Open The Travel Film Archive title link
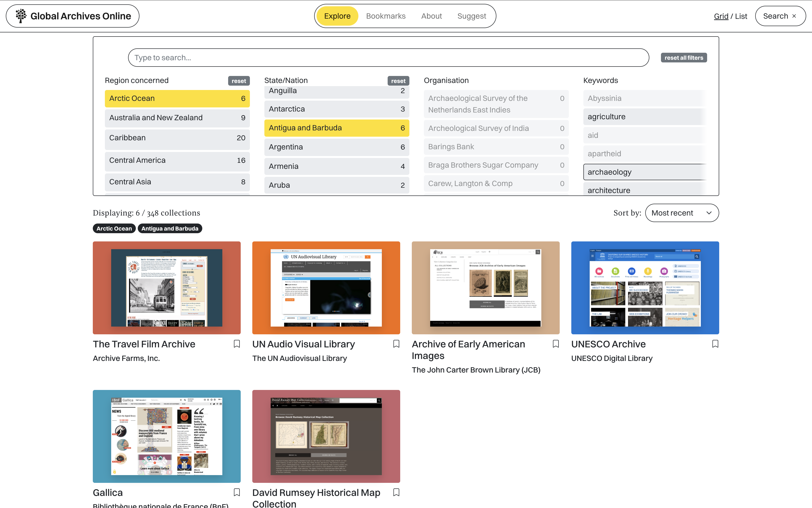Image resolution: width=812 pixels, height=508 pixels. [x=144, y=344]
